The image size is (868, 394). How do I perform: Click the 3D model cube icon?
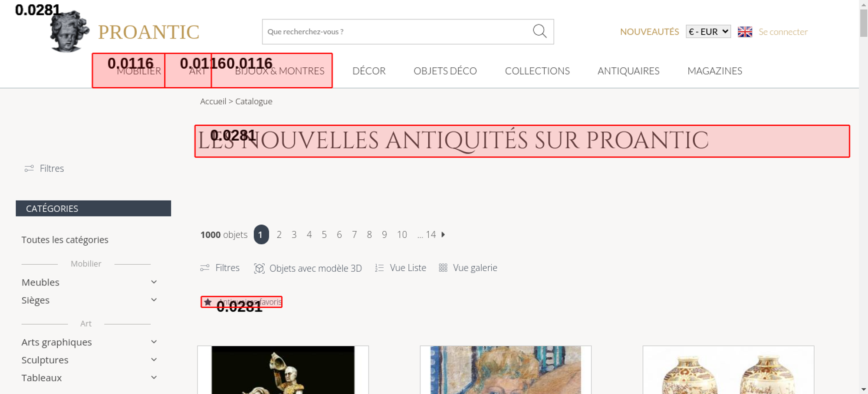[x=259, y=268]
